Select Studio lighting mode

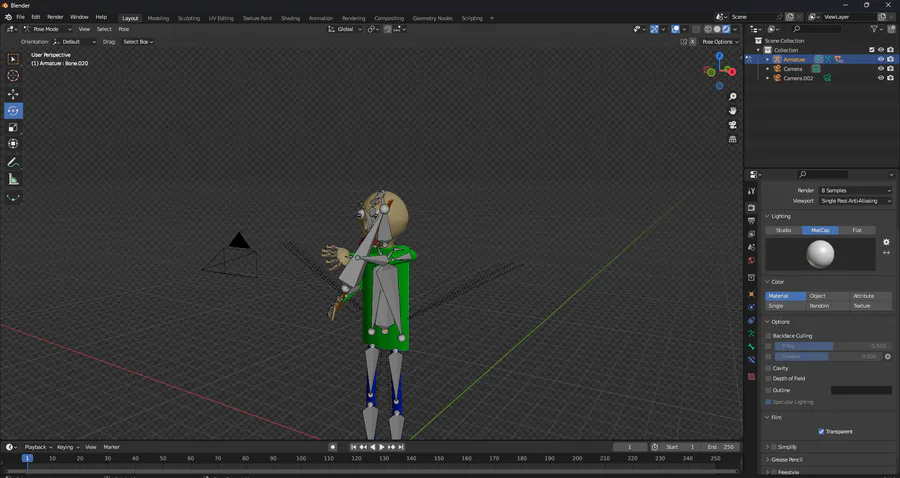(x=783, y=230)
